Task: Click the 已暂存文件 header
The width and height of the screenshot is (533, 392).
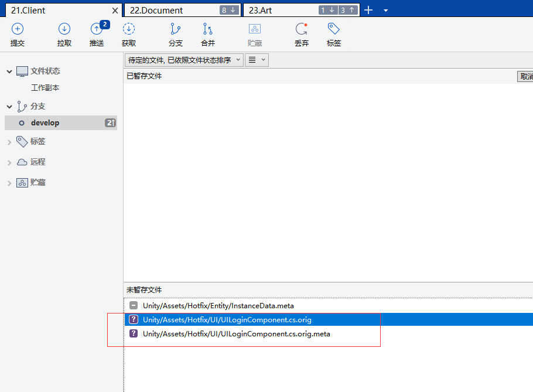Action: (144, 76)
